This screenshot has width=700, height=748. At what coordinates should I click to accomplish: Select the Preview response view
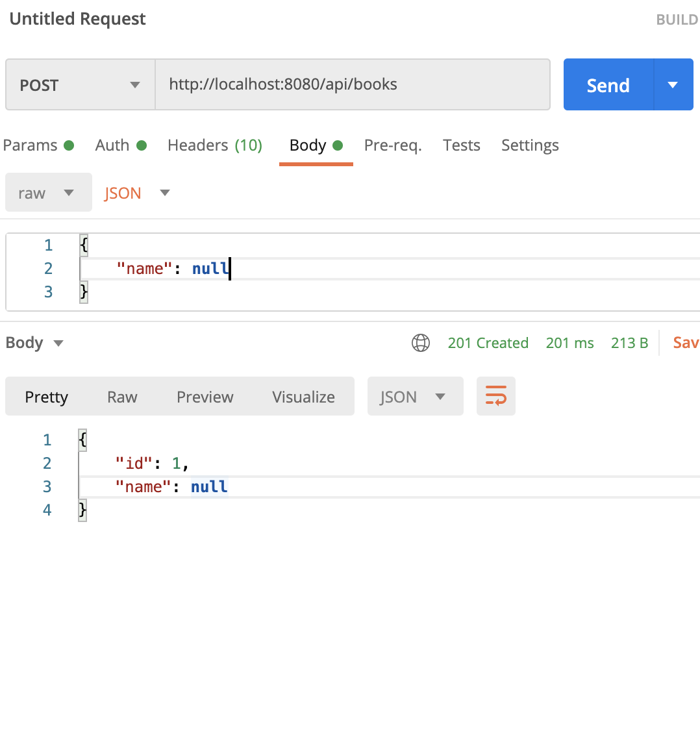205,397
